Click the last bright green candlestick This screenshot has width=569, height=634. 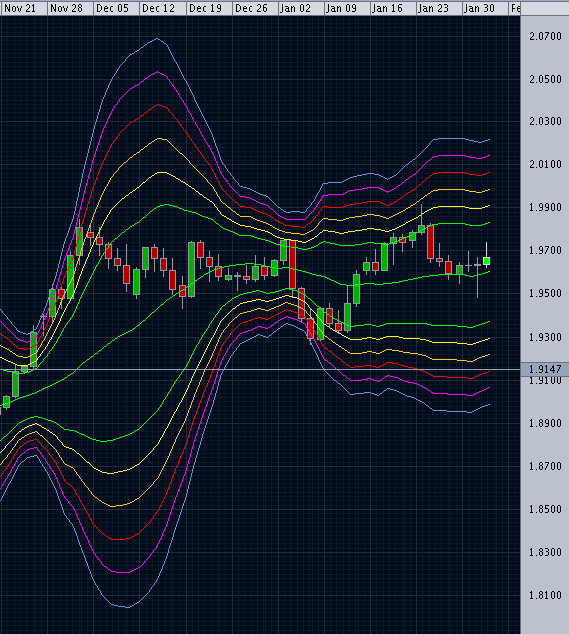pos(487,261)
